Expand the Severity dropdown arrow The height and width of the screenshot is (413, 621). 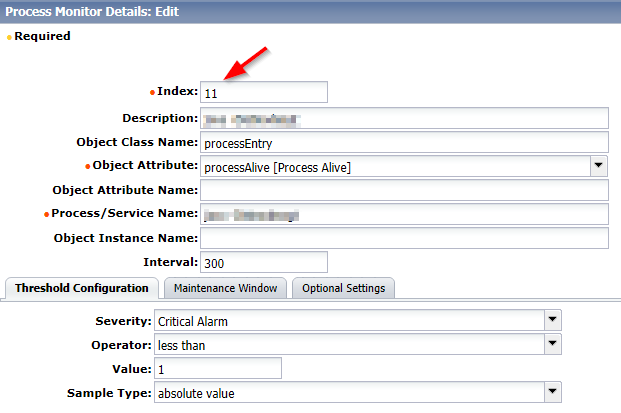[x=552, y=320]
